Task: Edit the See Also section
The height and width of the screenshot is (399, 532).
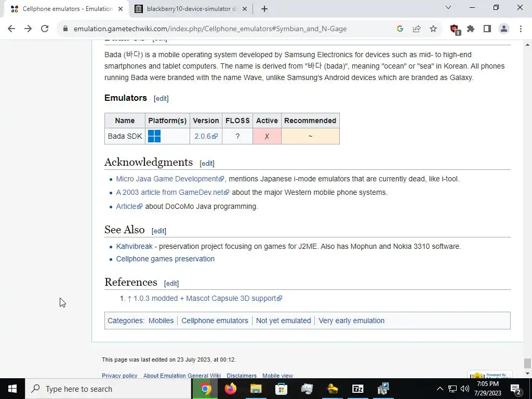Action: tap(159, 231)
